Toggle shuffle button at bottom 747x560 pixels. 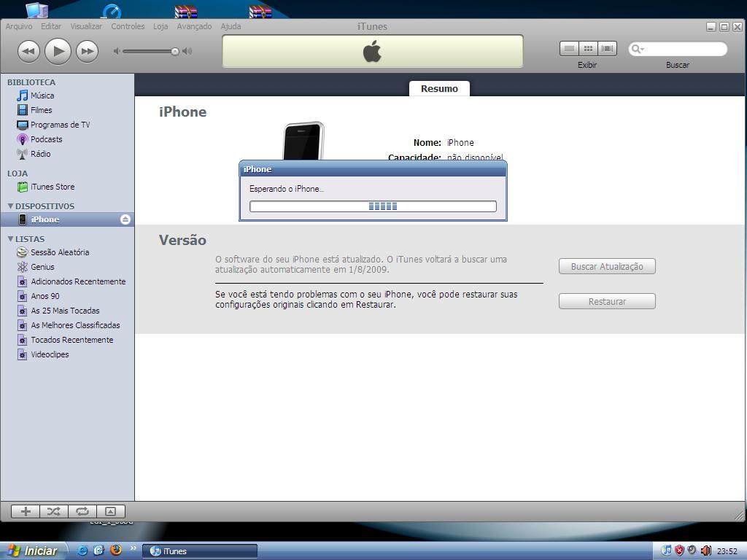point(54,511)
